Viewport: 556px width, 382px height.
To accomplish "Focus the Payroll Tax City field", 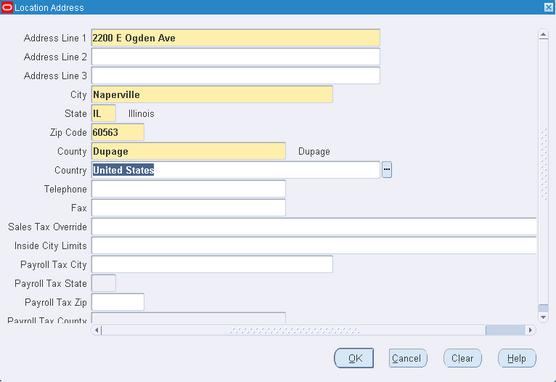I will [x=212, y=265].
